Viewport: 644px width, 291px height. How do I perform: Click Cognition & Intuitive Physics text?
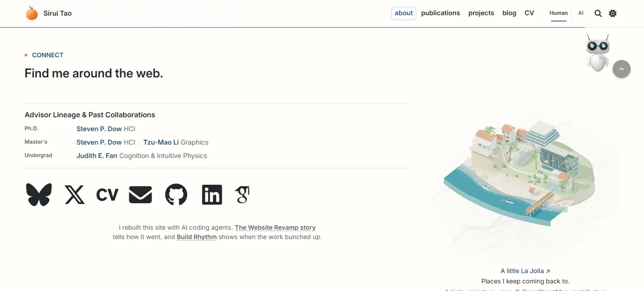pos(163,156)
